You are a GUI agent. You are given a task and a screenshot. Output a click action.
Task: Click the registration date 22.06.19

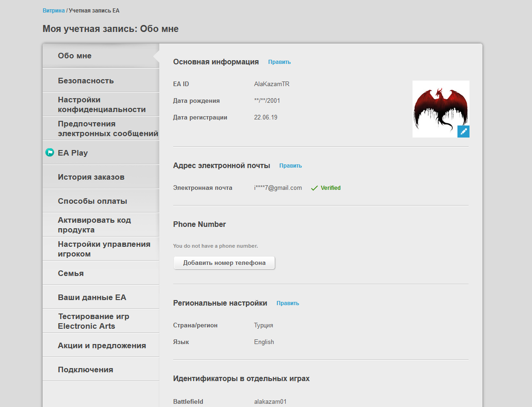266,117
